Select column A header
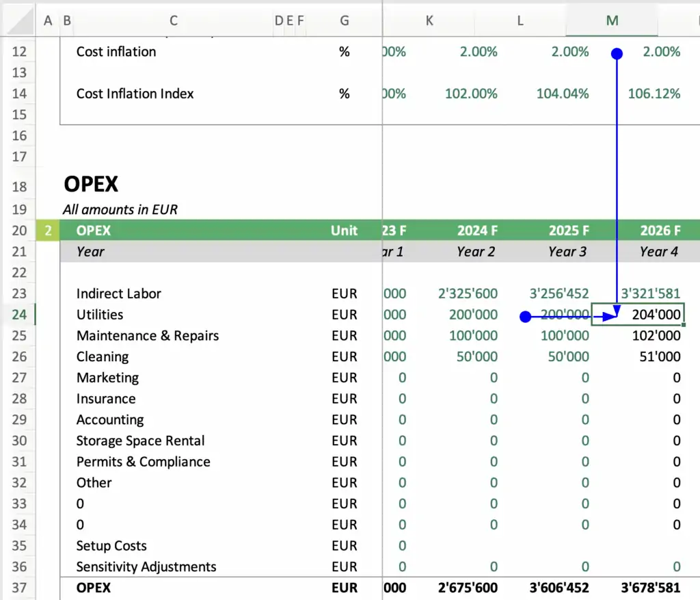Image resolution: width=700 pixels, height=600 pixels. [48, 21]
